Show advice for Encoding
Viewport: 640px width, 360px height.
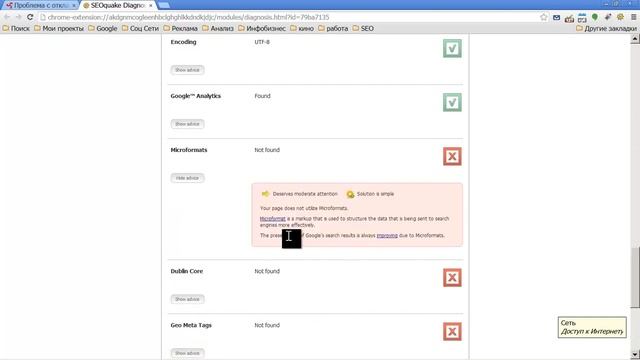click(x=187, y=70)
